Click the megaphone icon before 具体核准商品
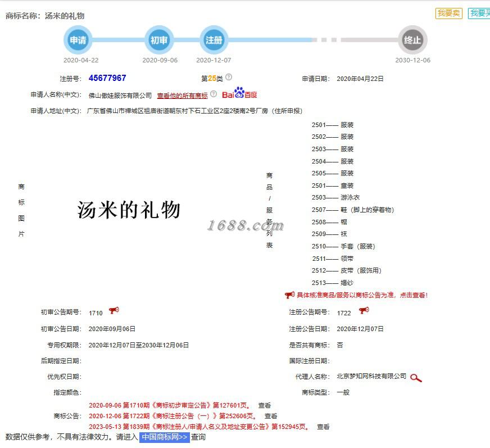The height and width of the screenshot is (448, 490). (289, 295)
